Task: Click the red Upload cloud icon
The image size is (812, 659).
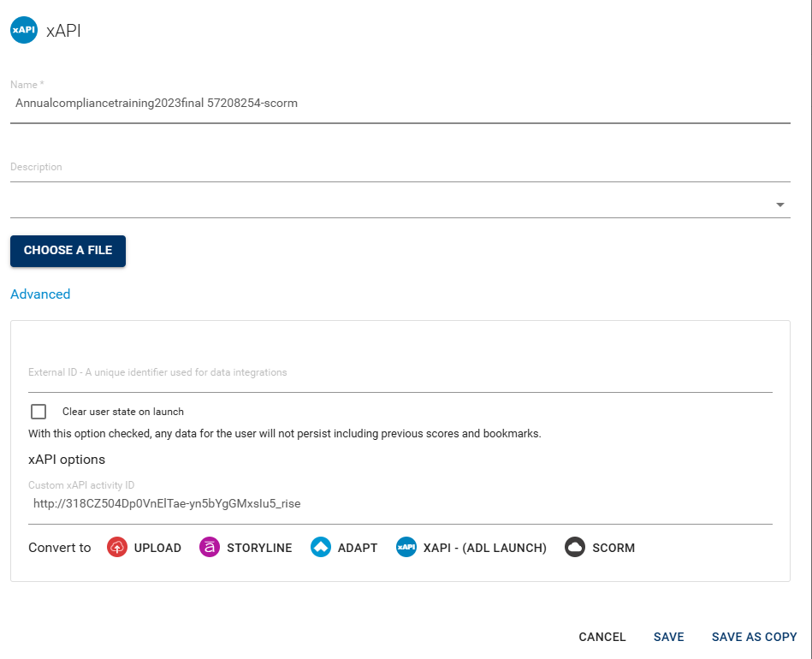Action: (117, 547)
